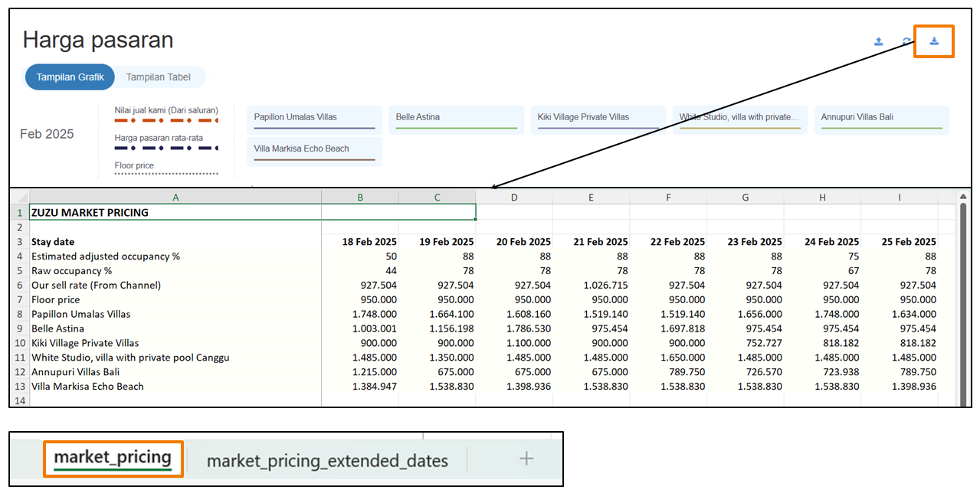Select the Stay date label cell
The image size is (980, 500).
coord(175,242)
